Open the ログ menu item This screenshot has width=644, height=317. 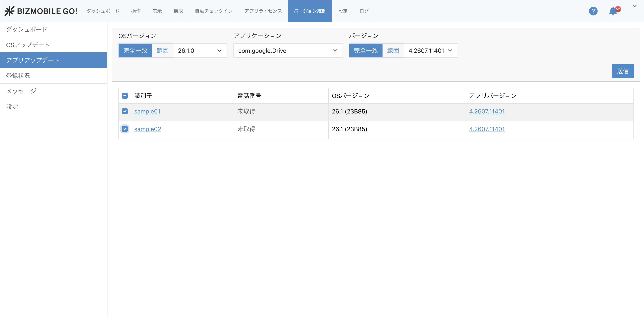tap(364, 11)
